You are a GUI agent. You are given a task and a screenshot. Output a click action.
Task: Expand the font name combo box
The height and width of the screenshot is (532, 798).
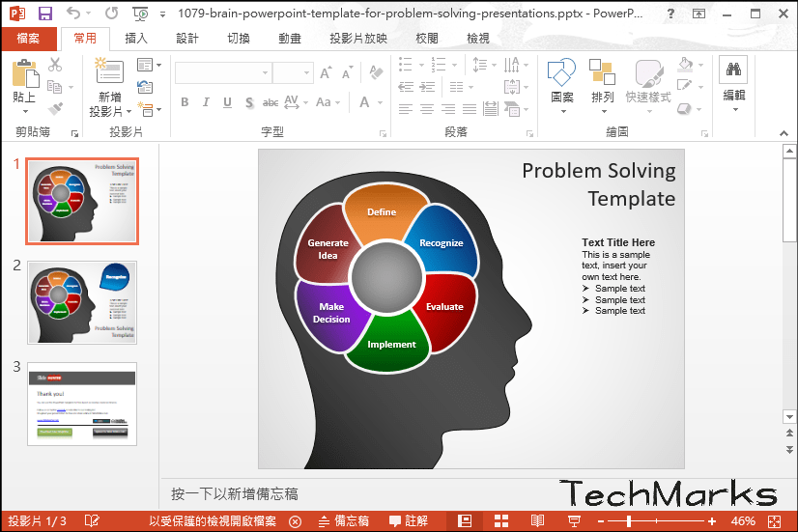(x=265, y=73)
